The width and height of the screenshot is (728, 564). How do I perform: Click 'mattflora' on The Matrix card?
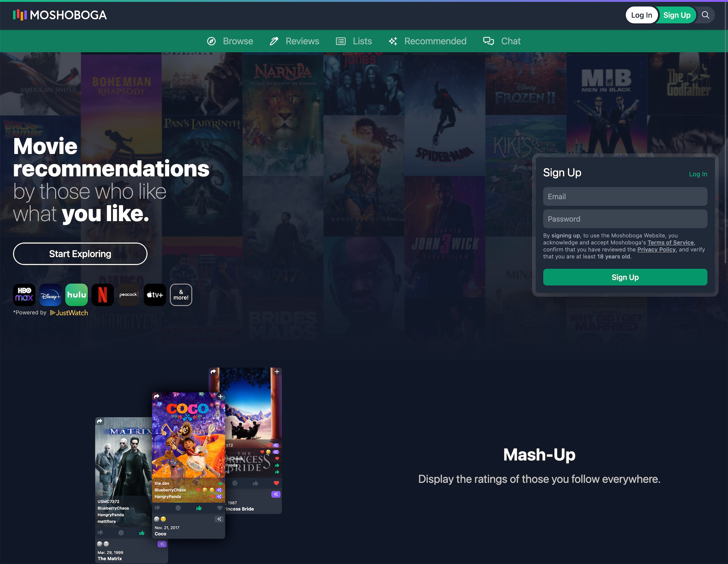pyautogui.click(x=106, y=521)
